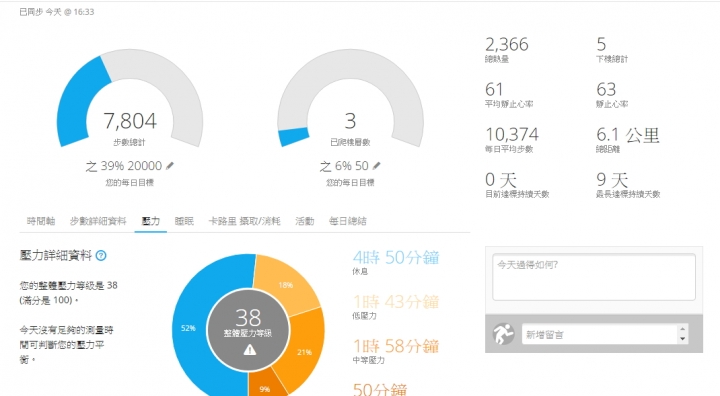
Task: Open the 步數詳細資料 tab
Action: (98, 221)
